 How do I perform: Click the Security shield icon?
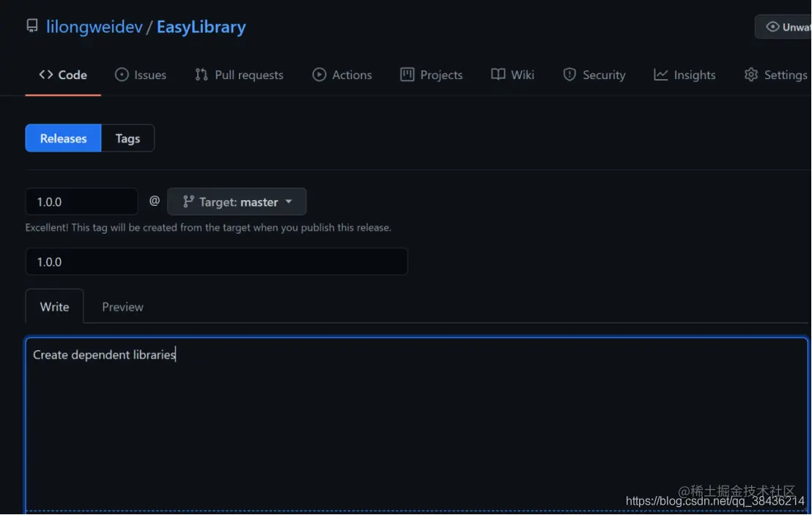[569, 75]
